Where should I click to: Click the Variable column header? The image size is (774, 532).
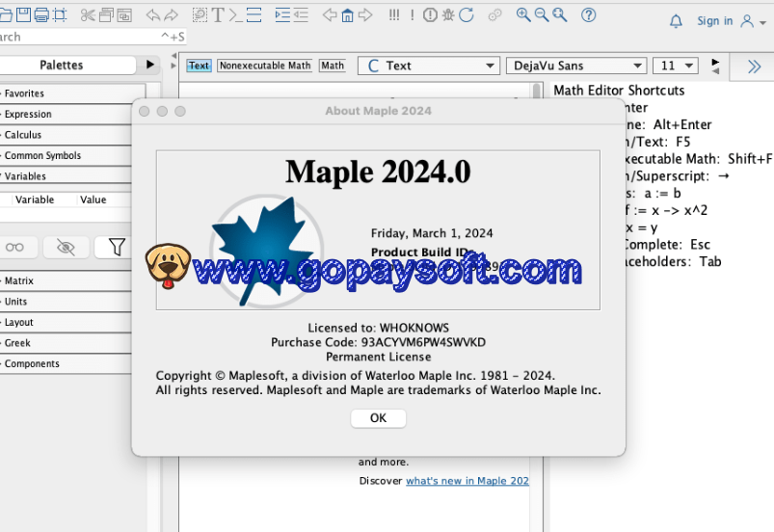coord(35,199)
